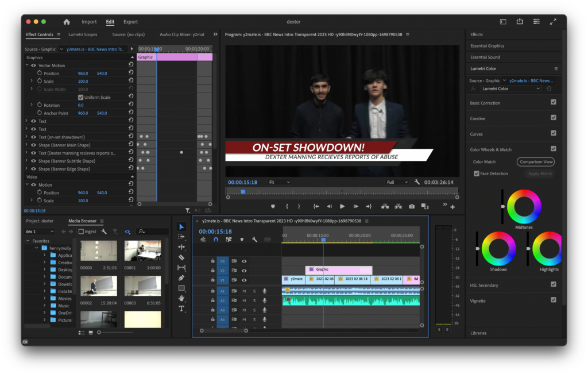The image size is (588, 374).
Task: Select the Type tool
Action: coord(181,309)
